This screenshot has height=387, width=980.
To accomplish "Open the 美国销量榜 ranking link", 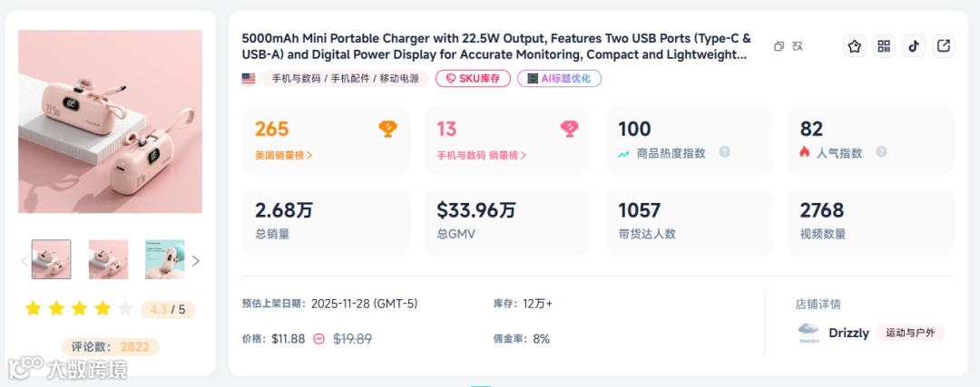I will (x=284, y=155).
